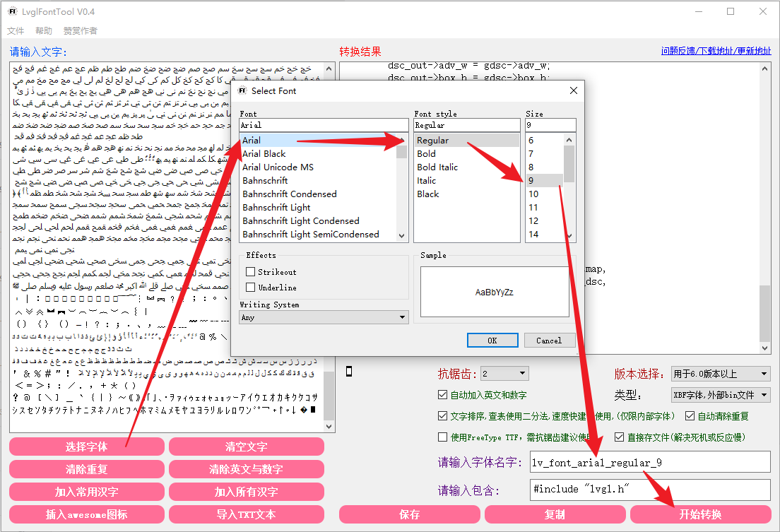Click the font list scrollbar down arrow
The height and width of the screenshot is (532, 780).
click(x=402, y=236)
